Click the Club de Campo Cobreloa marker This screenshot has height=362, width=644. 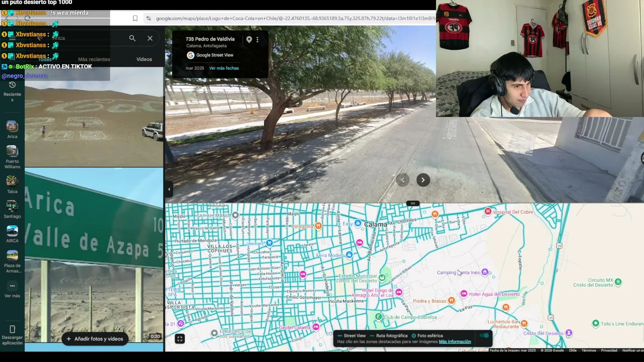[x=378, y=317]
